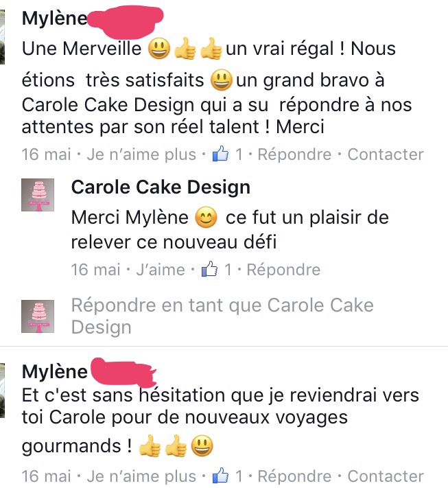Click Répondre under last Mylène comment
This screenshot has height=488, width=448.
[294, 476]
